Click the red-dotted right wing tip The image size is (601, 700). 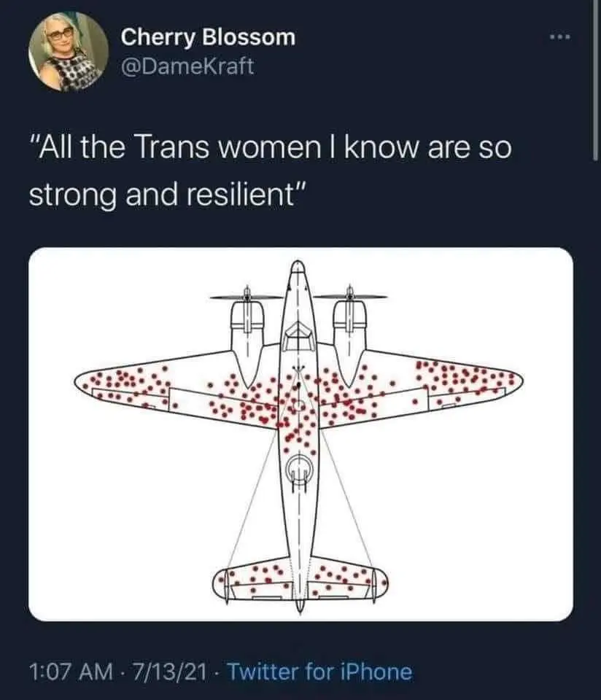[473, 381]
